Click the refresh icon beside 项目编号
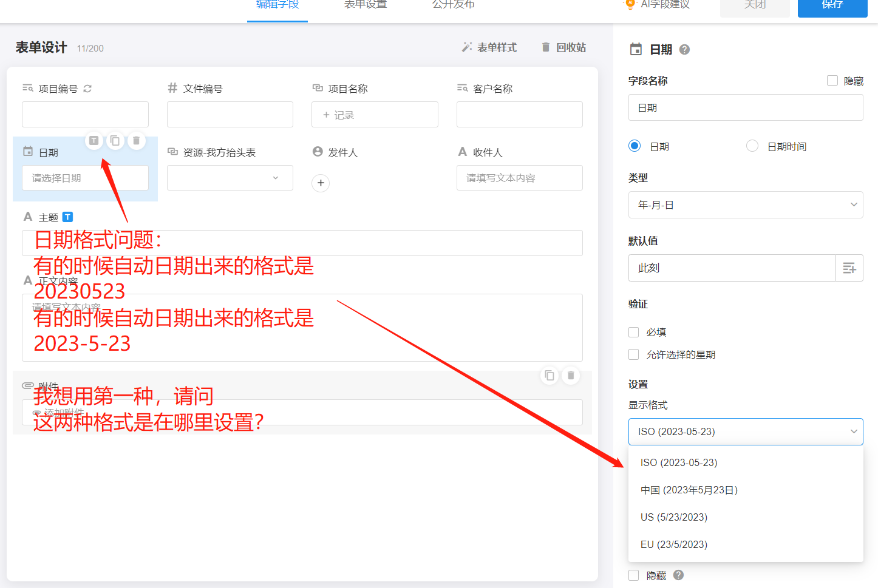The image size is (878, 588). coord(87,88)
